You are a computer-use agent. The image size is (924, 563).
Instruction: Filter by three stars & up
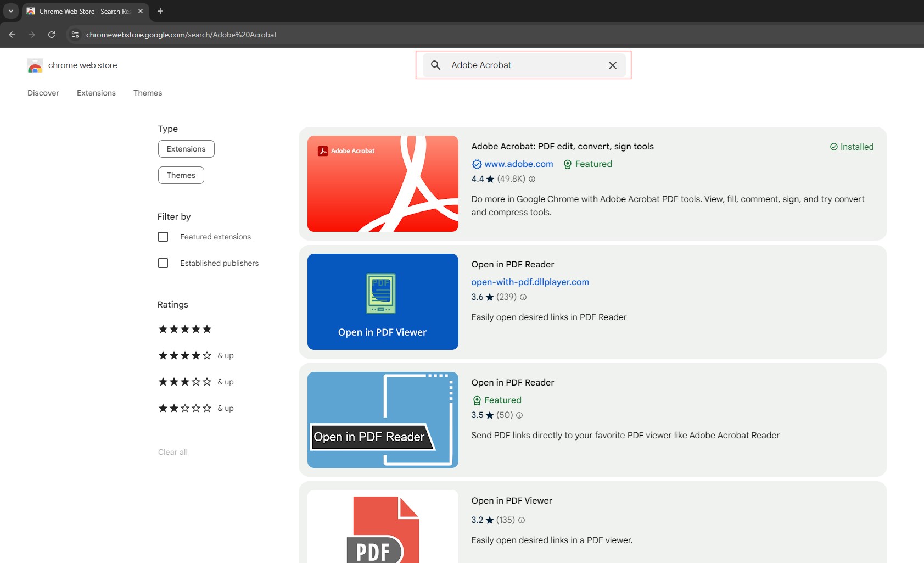[x=196, y=382]
